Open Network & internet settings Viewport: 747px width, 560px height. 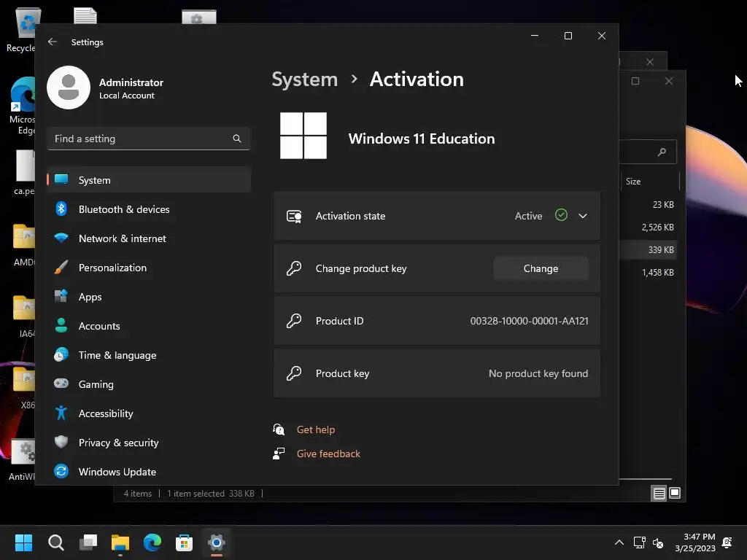point(149,238)
